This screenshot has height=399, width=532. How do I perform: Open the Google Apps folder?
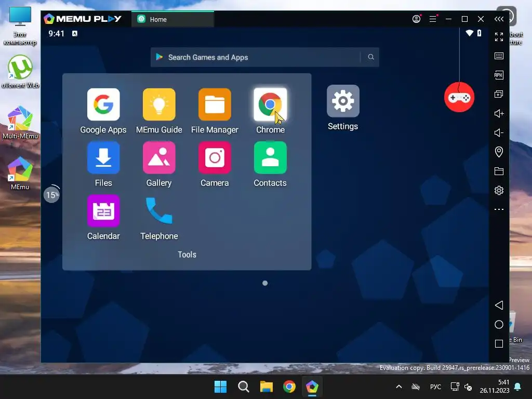click(x=103, y=104)
